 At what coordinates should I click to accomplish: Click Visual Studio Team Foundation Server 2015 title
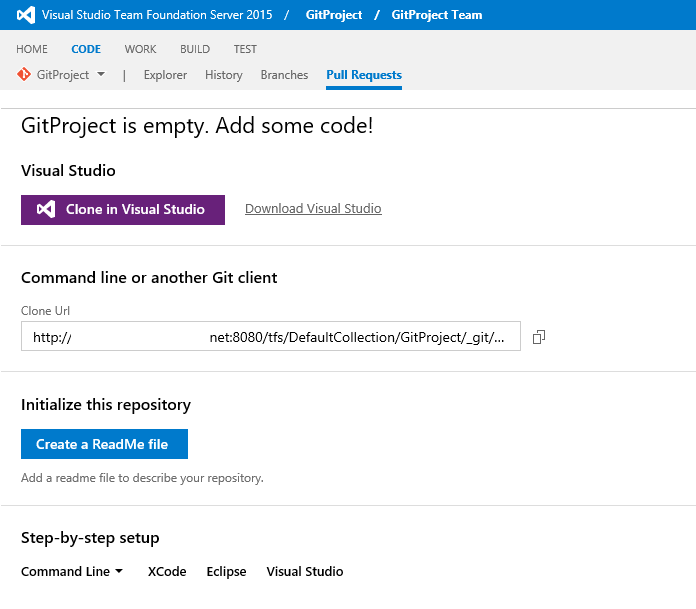(x=157, y=15)
